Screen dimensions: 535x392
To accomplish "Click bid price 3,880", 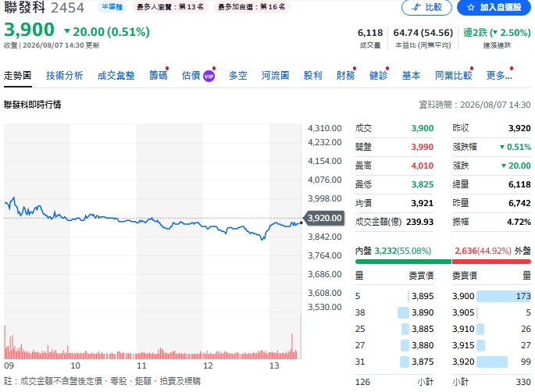I will tap(423, 345).
